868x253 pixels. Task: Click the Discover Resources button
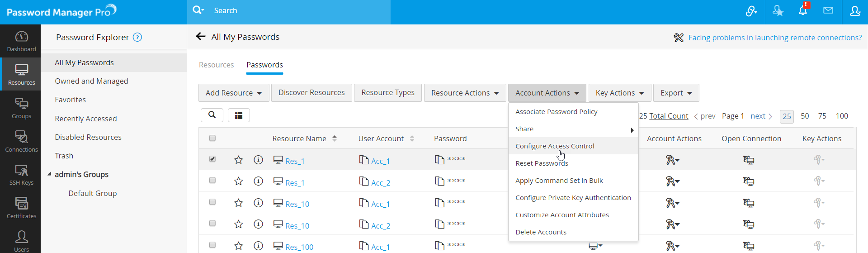pyautogui.click(x=311, y=92)
